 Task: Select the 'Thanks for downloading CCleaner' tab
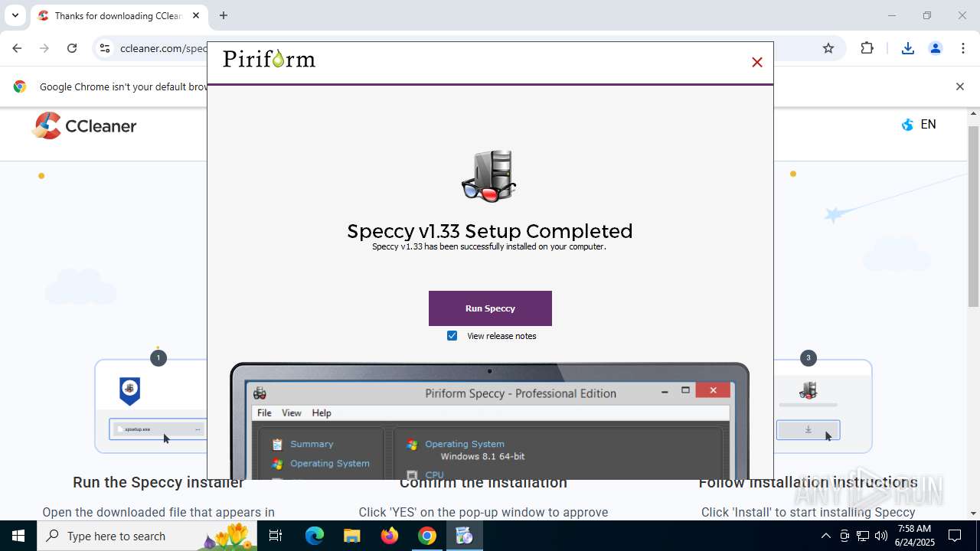pyautogui.click(x=119, y=15)
